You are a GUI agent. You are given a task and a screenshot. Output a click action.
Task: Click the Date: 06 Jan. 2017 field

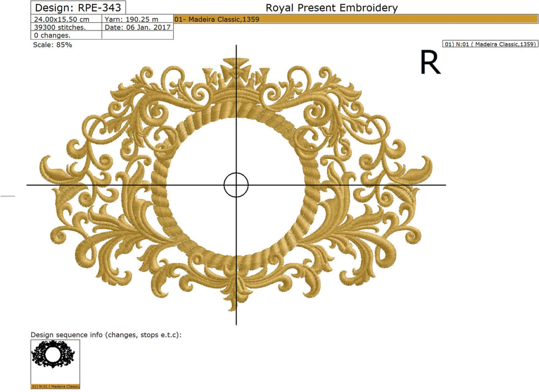point(138,27)
